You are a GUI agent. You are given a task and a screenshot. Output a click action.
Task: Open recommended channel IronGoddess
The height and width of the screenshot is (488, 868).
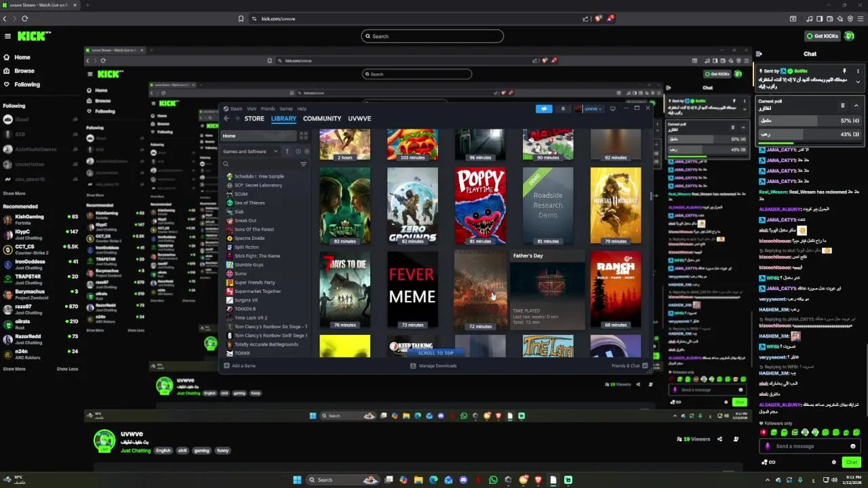pos(39,264)
